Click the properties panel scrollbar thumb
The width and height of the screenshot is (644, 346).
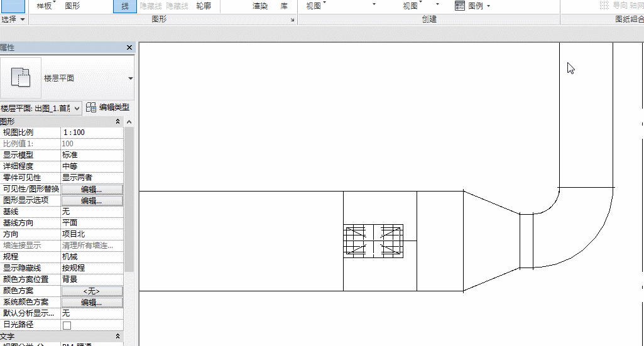129,199
